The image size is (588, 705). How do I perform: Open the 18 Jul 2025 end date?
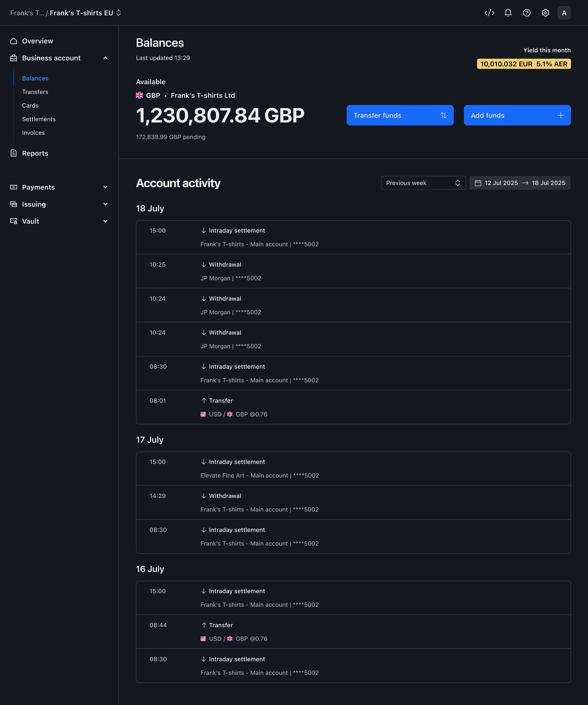pyautogui.click(x=548, y=183)
